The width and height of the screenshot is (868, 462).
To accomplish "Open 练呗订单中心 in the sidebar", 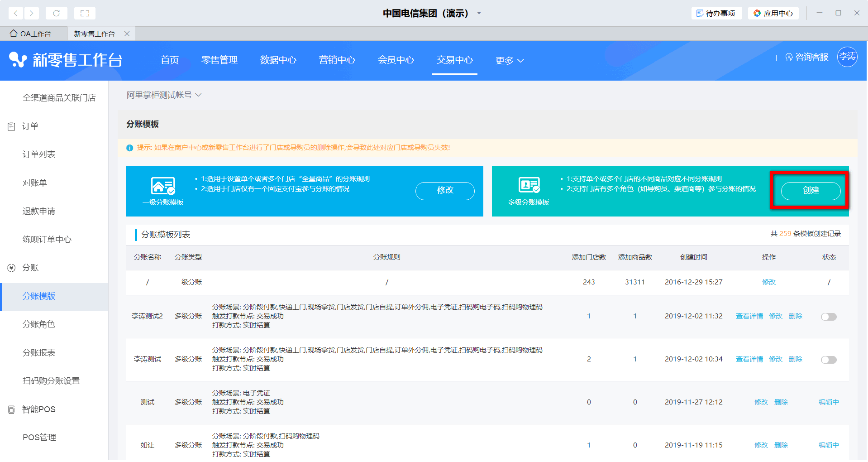I will [x=47, y=240].
